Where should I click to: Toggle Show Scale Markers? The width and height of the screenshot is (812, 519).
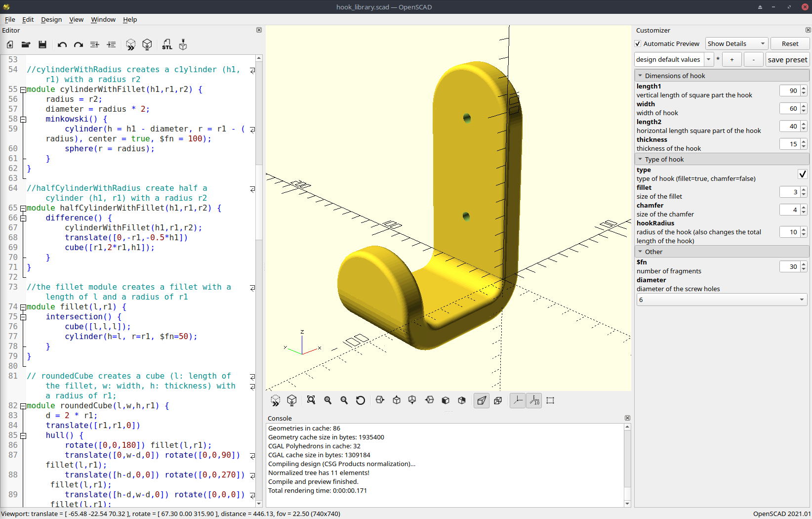point(534,400)
